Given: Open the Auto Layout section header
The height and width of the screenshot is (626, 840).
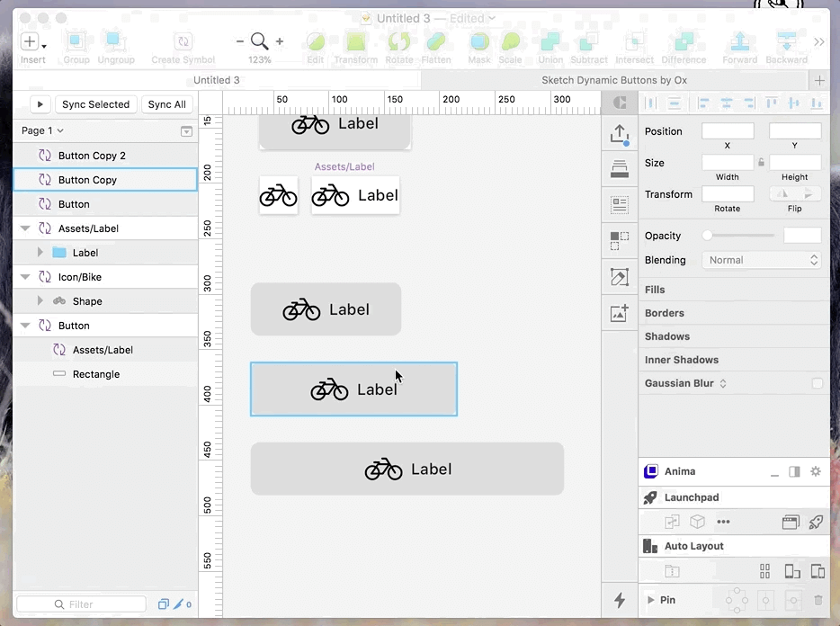Looking at the screenshot, I should (x=734, y=546).
